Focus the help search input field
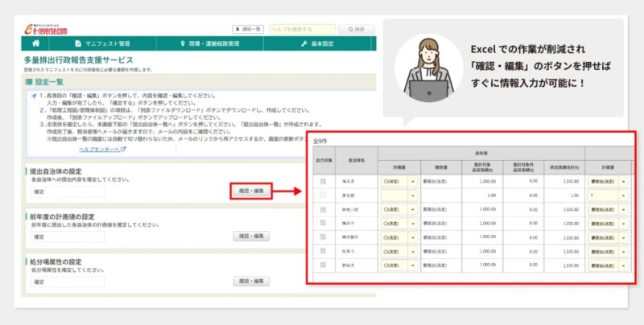This screenshot has height=325, width=644. (302, 29)
